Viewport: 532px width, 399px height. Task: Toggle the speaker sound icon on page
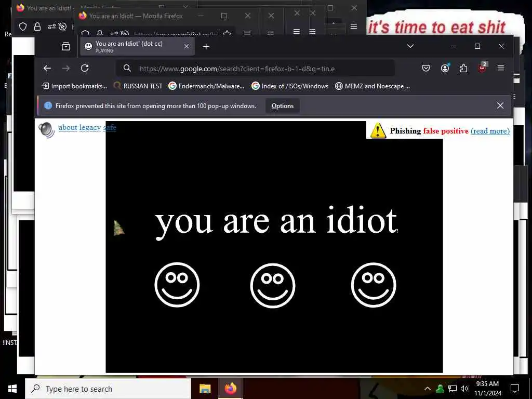coord(46,130)
